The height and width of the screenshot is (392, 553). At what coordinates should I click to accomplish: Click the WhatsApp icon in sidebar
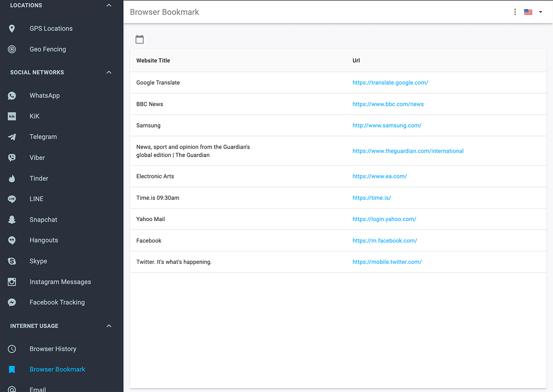[12, 96]
